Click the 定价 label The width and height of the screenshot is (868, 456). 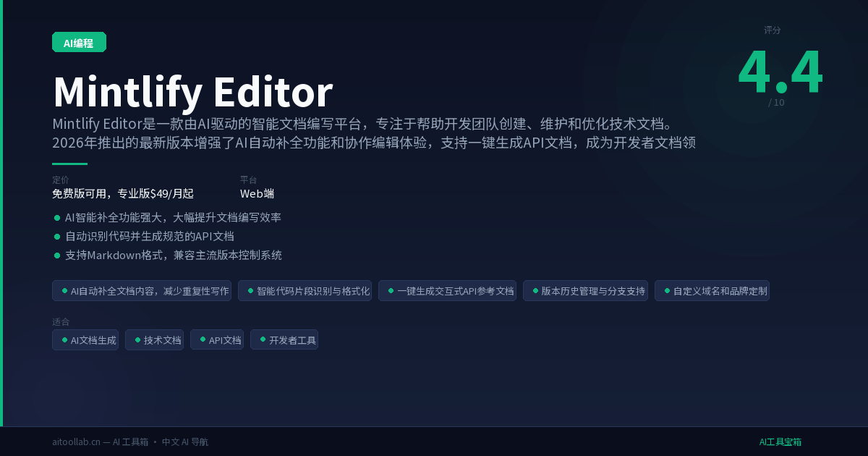click(x=61, y=180)
